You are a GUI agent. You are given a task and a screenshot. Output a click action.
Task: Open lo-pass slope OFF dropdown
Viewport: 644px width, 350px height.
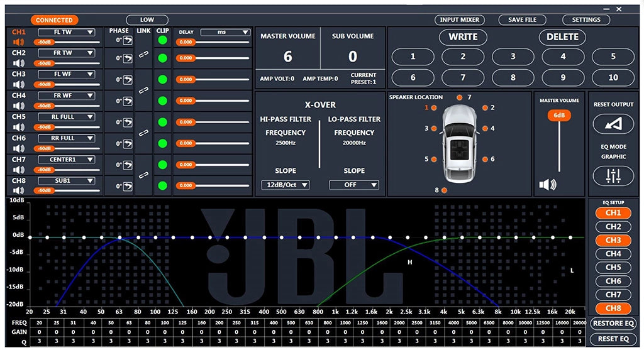coord(353,185)
